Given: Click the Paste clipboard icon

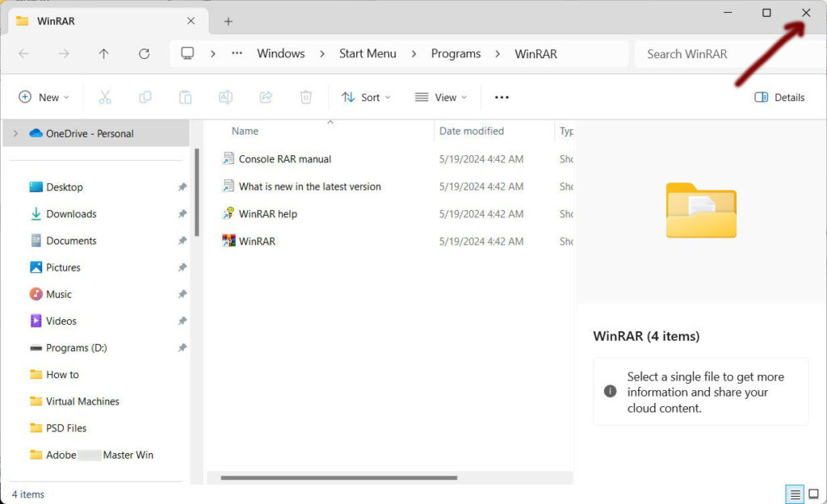Looking at the screenshot, I should point(185,98).
